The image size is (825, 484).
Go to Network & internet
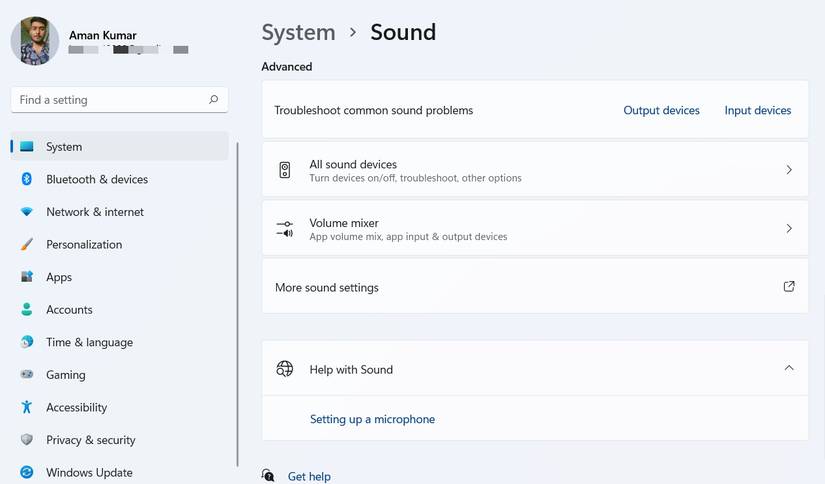(120, 211)
